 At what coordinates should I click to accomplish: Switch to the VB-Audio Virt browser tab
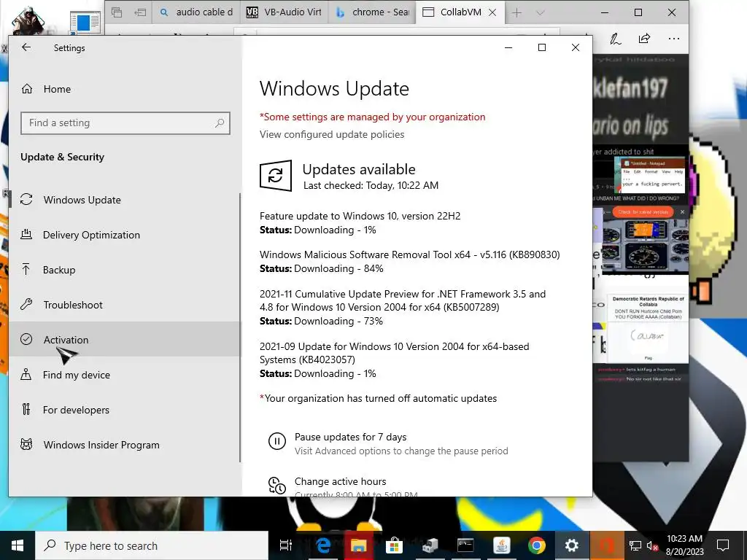tap(284, 12)
